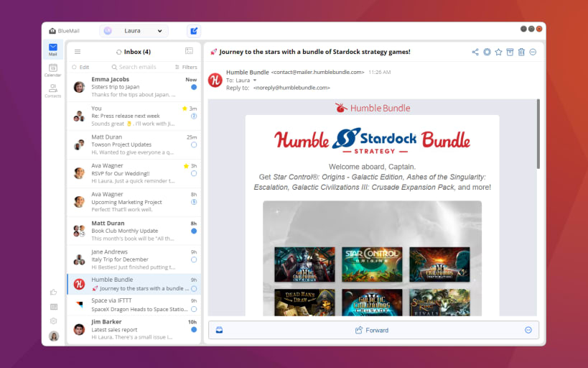Click noreply@humblebundle.com reply-to address
The width and height of the screenshot is (588, 368).
point(291,88)
